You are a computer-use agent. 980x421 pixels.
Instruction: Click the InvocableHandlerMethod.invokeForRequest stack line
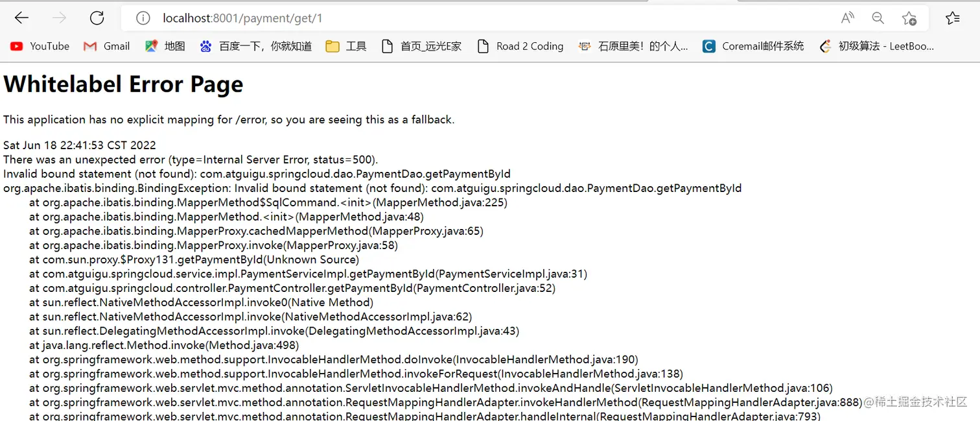pyautogui.click(x=356, y=374)
